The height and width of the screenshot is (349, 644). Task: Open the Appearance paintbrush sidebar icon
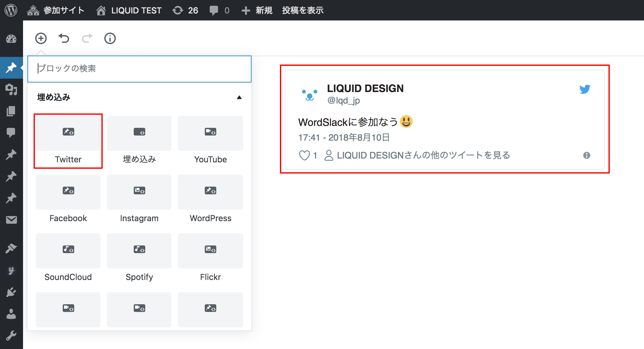(11, 248)
